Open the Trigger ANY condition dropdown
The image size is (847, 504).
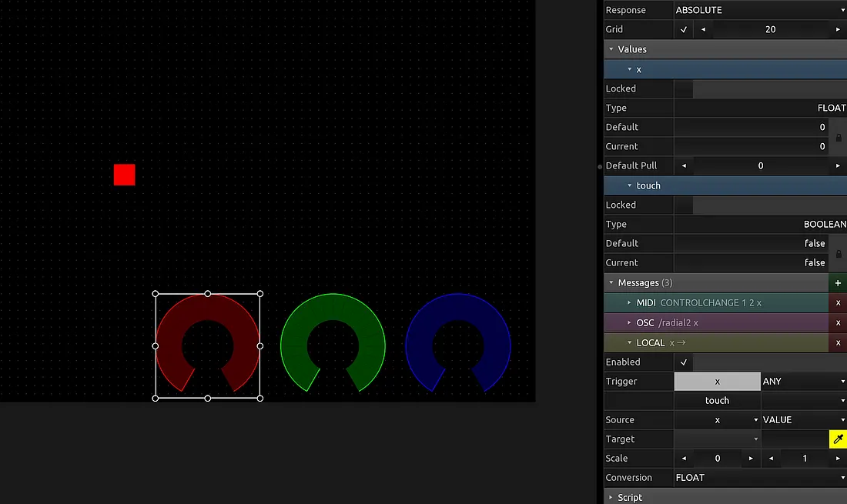pos(805,382)
